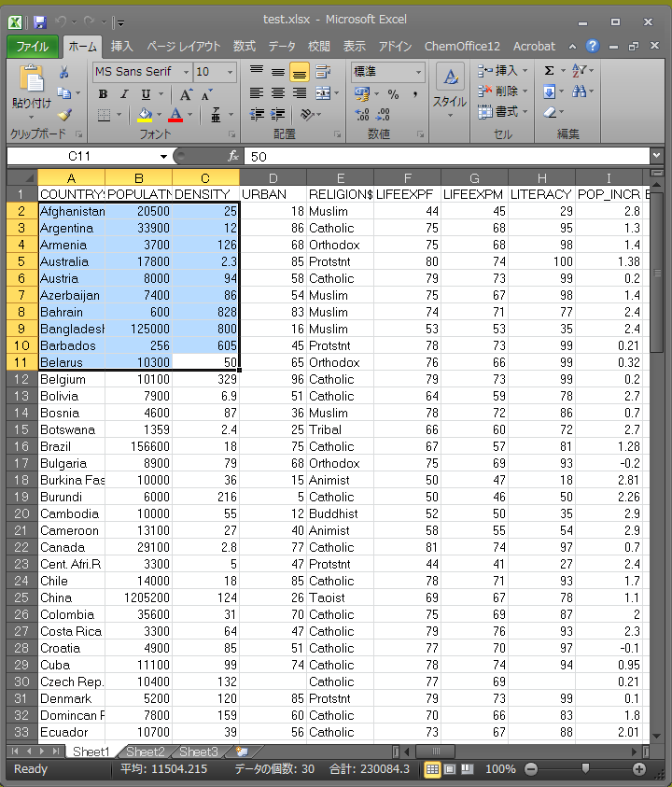Expand the formula bar
672x787 pixels.
tap(656, 156)
